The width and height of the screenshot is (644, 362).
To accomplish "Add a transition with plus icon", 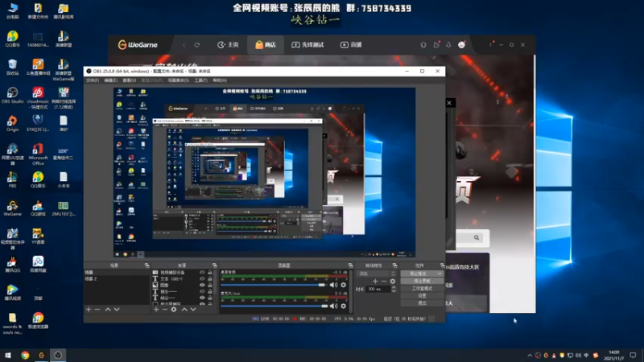I will pyautogui.click(x=375, y=281).
